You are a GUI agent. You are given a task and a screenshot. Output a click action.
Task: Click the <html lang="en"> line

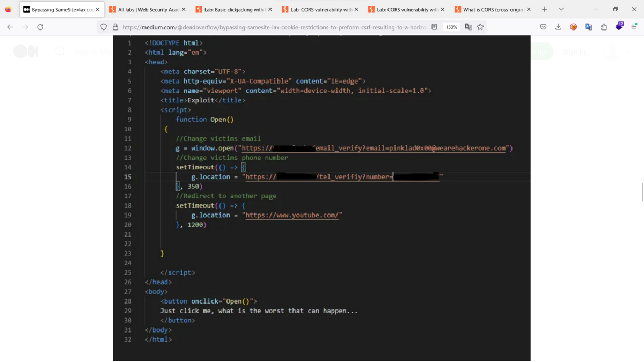(x=175, y=53)
